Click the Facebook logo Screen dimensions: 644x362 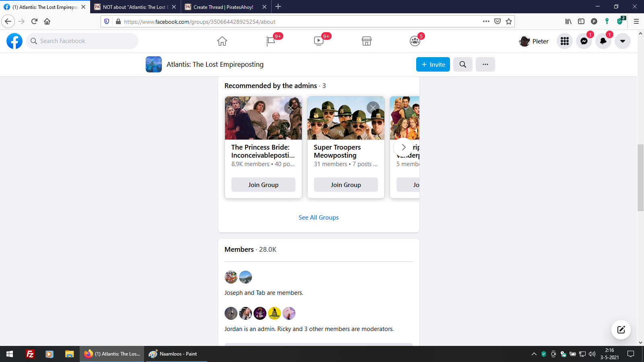(x=14, y=41)
